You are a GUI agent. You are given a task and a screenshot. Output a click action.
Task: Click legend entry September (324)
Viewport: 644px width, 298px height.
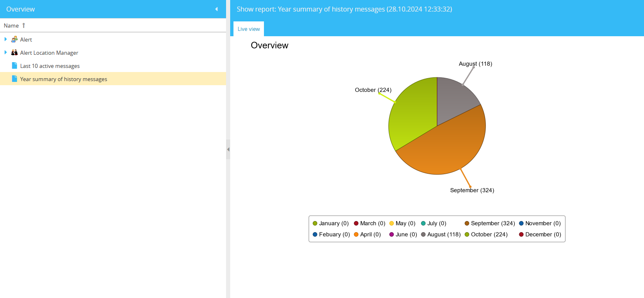493,223
